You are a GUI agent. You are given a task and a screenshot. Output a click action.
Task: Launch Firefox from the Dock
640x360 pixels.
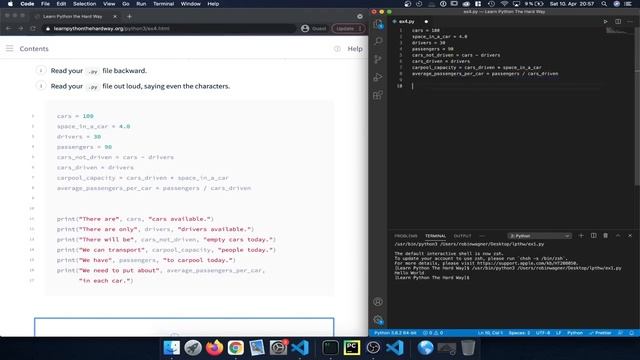click(214, 348)
